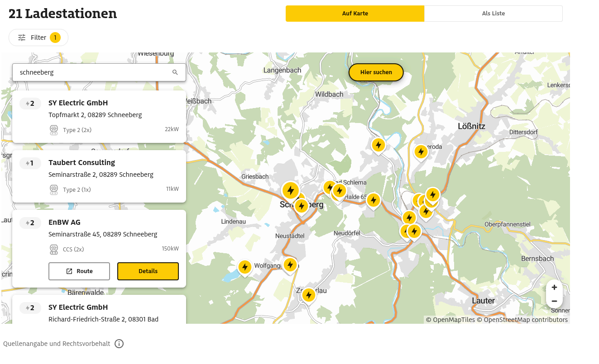599x364 pixels.
Task: Click the magnifier search icon
Action: 175,72
